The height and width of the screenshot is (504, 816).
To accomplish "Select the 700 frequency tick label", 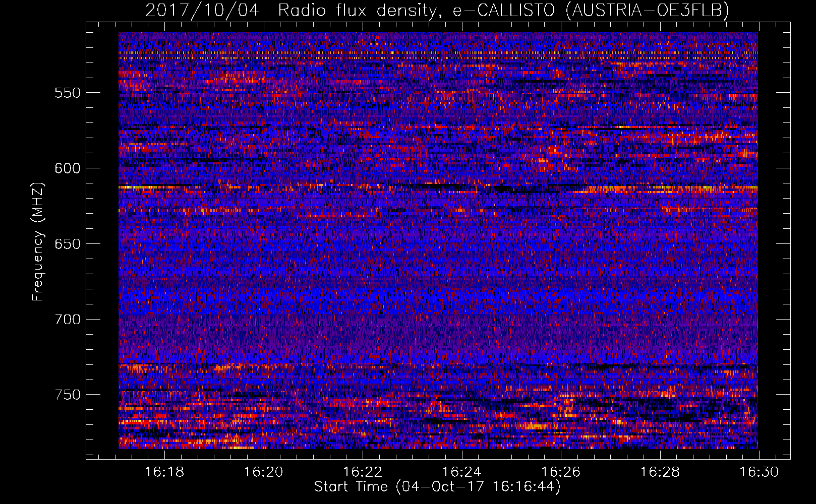I will [x=68, y=320].
